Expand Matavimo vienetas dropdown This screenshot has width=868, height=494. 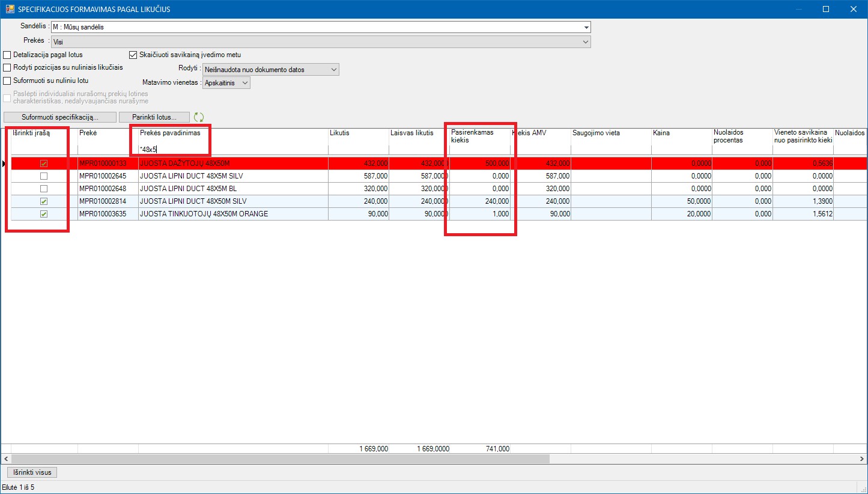click(244, 83)
